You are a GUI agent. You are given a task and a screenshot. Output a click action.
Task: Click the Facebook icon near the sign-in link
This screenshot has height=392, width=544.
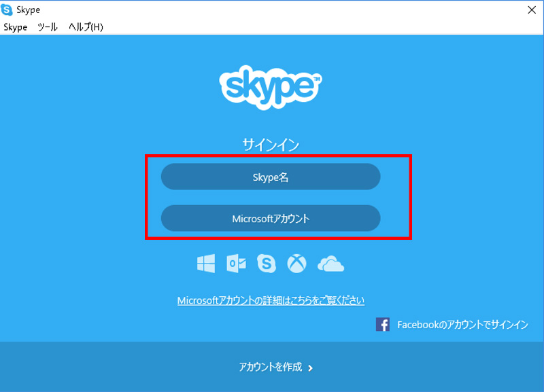tap(382, 325)
